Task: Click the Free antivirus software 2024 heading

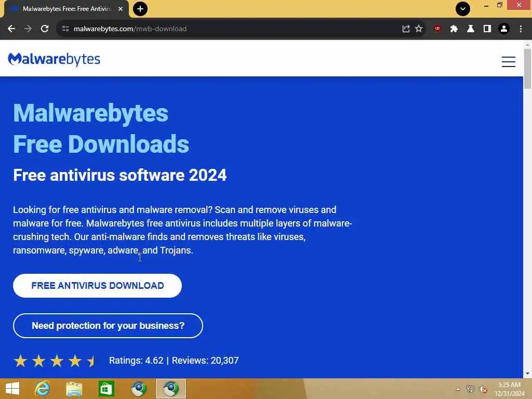Action: pyautogui.click(x=120, y=175)
